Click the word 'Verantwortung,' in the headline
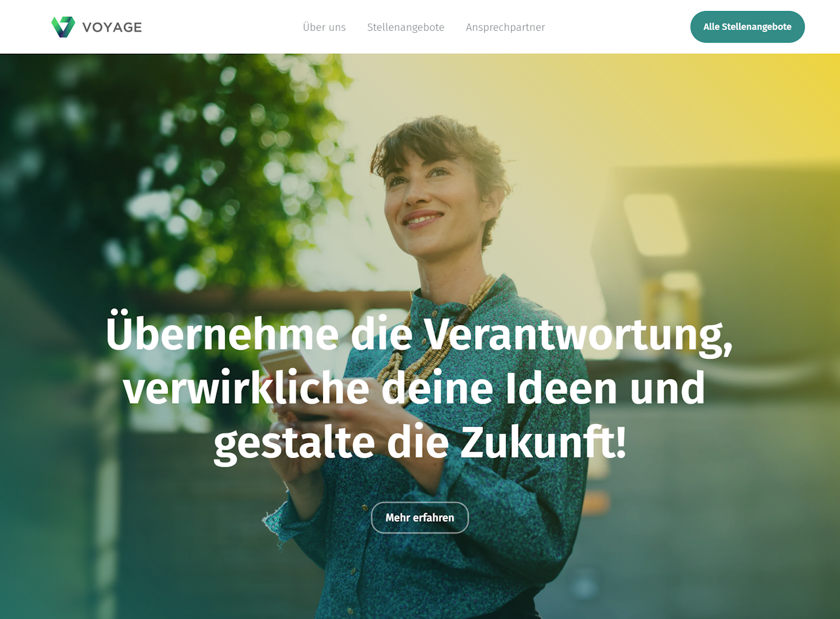The width and height of the screenshot is (840, 619). [x=577, y=335]
